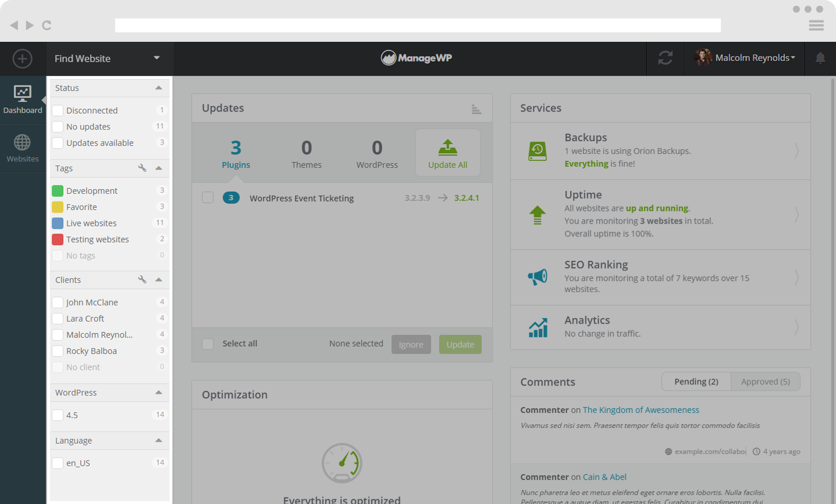Collapse the Language filter section
The height and width of the screenshot is (504, 836).
click(158, 441)
